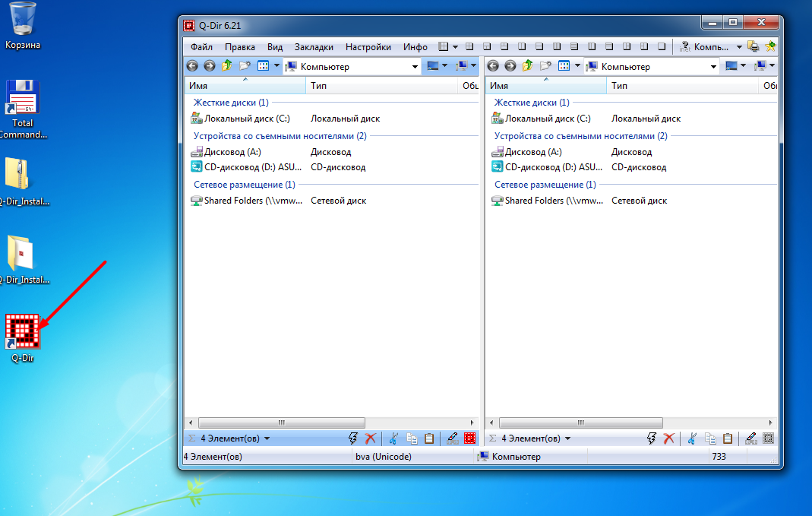The image size is (812, 516).
Task: Collapse Сетевое размещение group in right pane
Action: coord(545,185)
